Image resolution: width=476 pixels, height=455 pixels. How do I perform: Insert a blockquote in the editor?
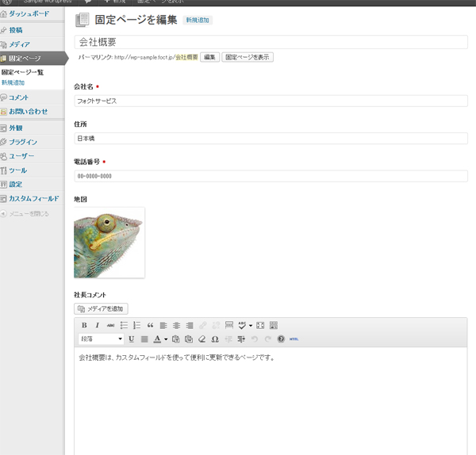[x=150, y=325]
